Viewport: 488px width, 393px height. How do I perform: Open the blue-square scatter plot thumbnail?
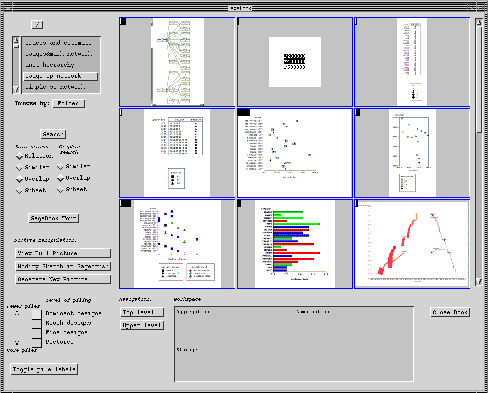[177, 244]
